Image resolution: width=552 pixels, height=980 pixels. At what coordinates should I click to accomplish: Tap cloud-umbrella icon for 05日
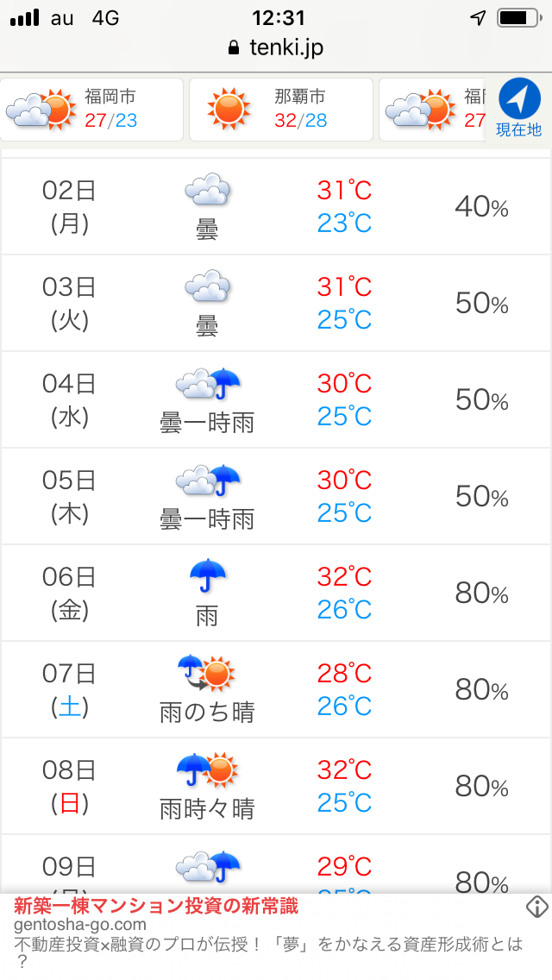tap(208, 479)
